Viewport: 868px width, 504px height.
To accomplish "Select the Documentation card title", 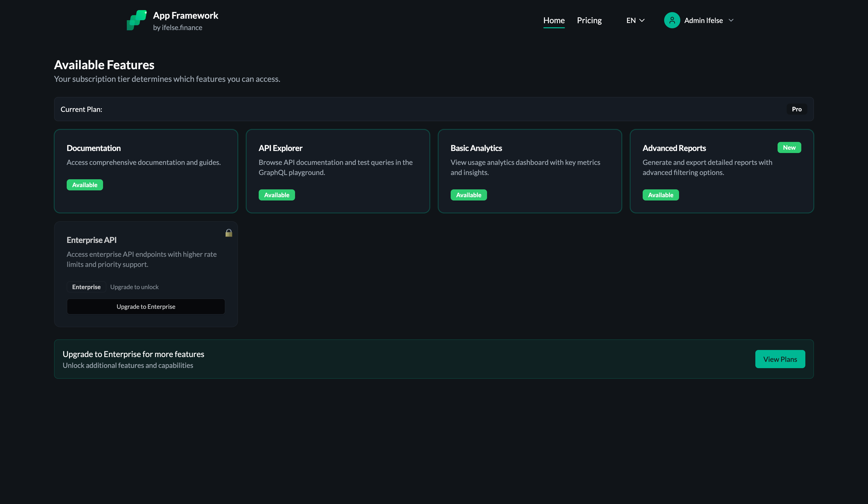I will click(94, 148).
